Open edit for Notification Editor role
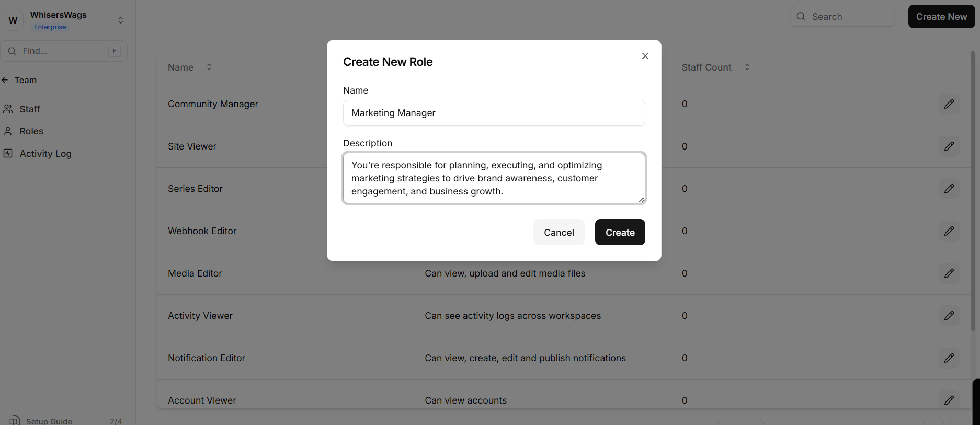980x425 pixels. coord(949,358)
